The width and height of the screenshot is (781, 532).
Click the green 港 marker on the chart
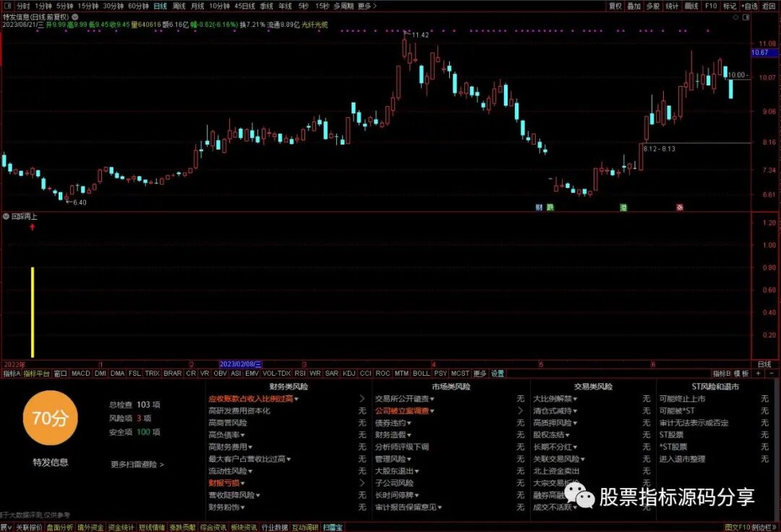[x=623, y=207]
